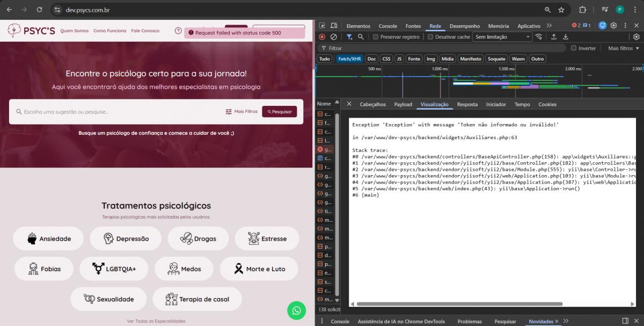Expand the Mais filtros dropdown
This screenshot has height=326, width=644.
pos(624,48)
